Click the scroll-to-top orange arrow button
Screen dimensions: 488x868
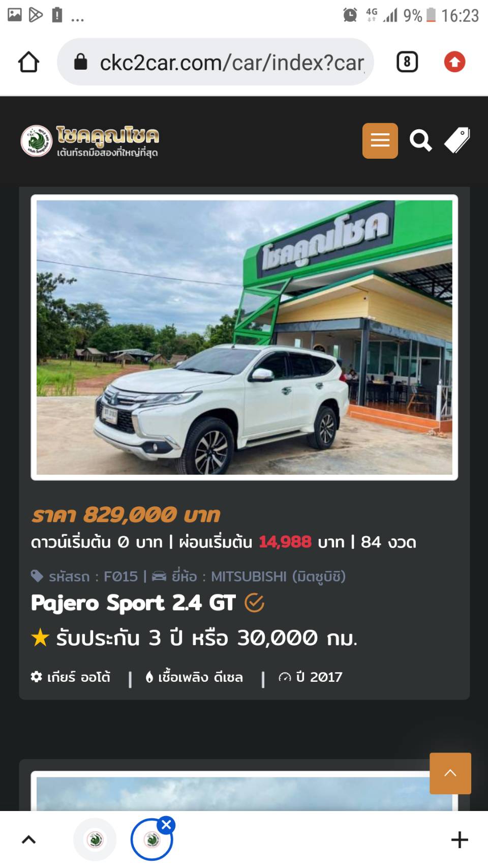tap(450, 773)
